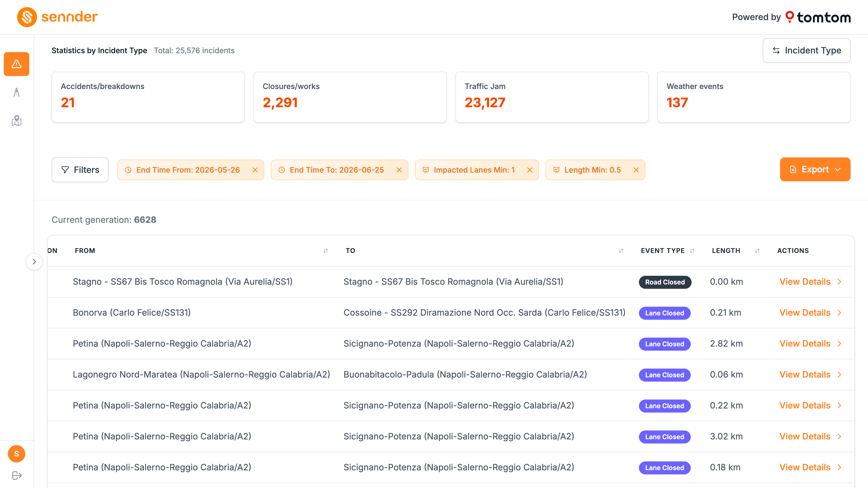Open the map pin sidebar icon
Image resolution: width=868 pixels, height=488 pixels.
17,121
